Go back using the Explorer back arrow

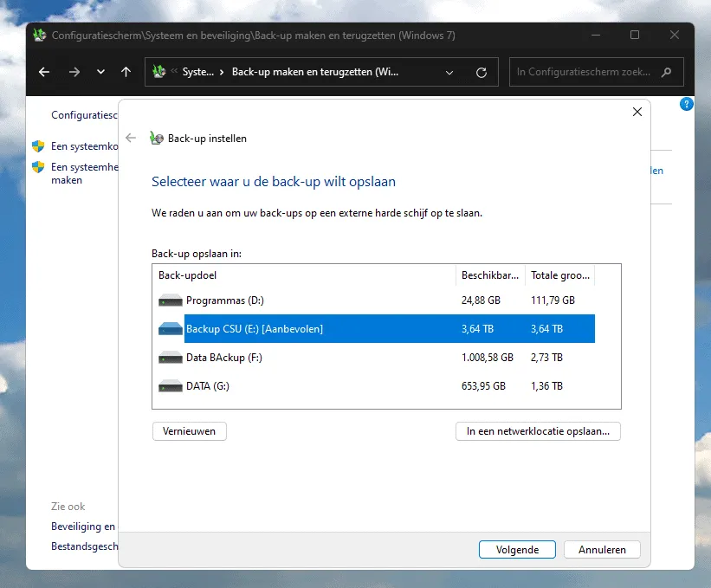[44, 72]
